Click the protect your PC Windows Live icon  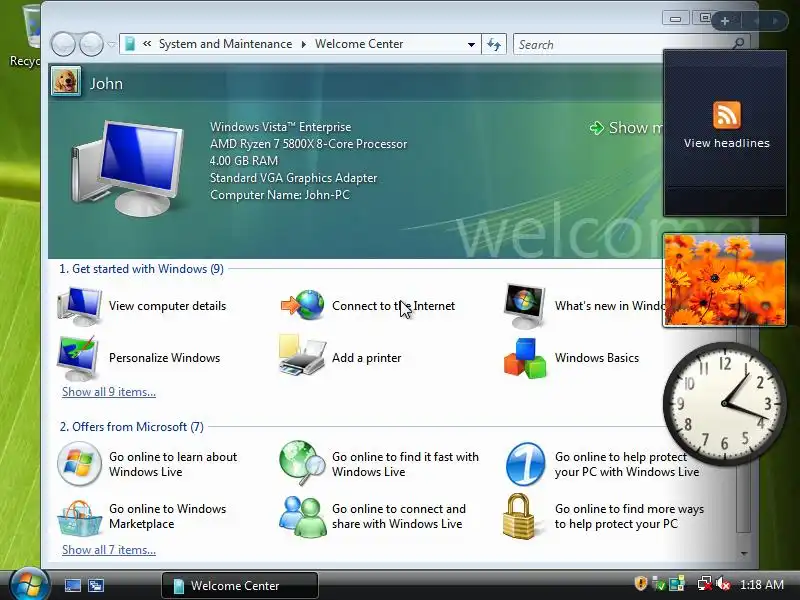pyautogui.click(x=525, y=464)
